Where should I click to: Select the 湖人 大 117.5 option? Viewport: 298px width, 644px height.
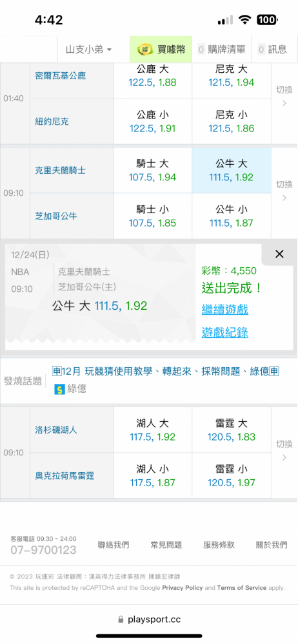coord(152,430)
